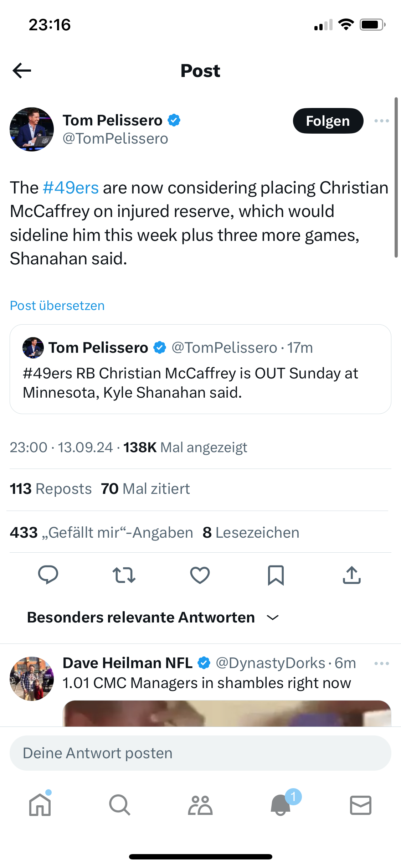Click the Post übersetzen link
Screen dimensions: 401x868
pos(57,306)
